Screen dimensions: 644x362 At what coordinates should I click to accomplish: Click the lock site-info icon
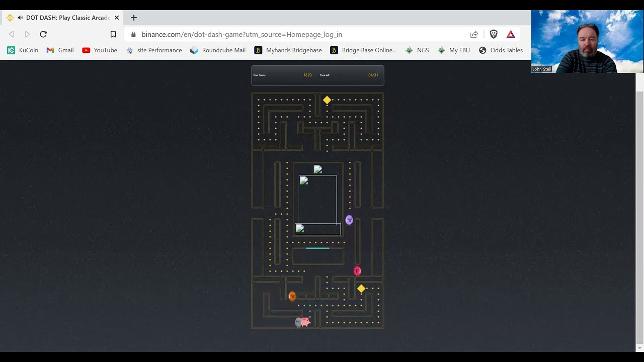[133, 35]
